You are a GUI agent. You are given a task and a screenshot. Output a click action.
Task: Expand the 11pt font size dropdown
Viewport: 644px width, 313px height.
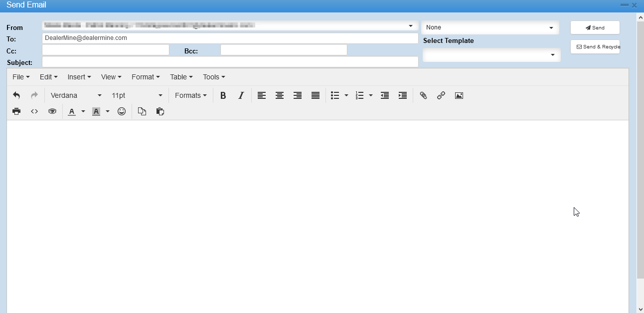click(x=137, y=95)
